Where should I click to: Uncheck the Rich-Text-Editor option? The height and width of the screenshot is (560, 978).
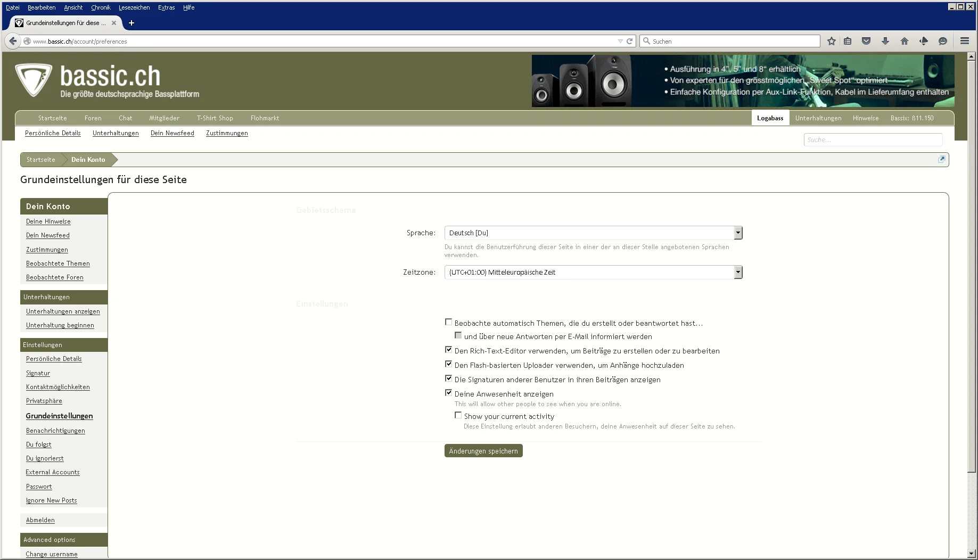point(448,350)
